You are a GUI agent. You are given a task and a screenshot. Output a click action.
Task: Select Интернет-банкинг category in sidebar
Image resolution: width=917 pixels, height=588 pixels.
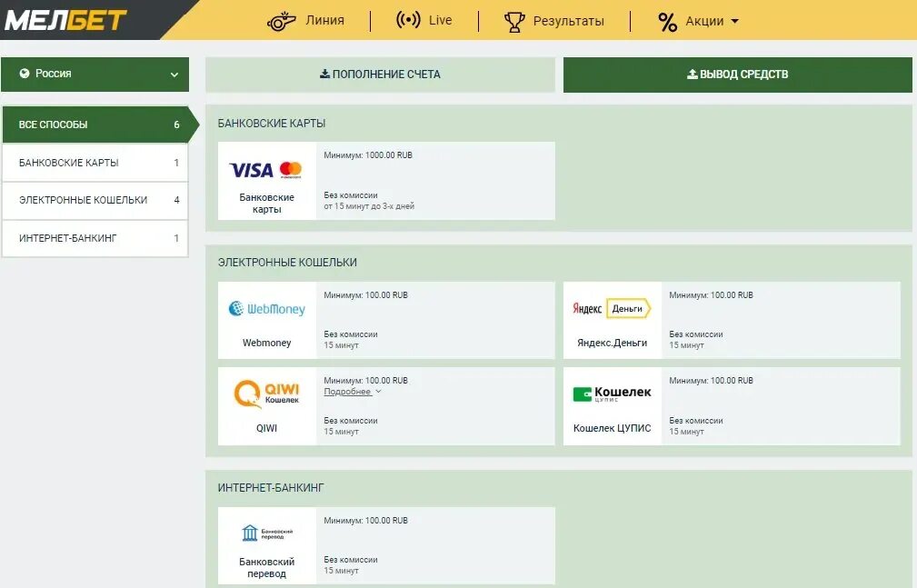(x=95, y=238)
